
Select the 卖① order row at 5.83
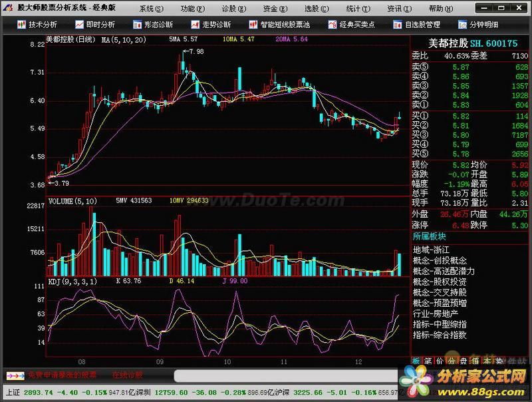click(x=470, y=105)
